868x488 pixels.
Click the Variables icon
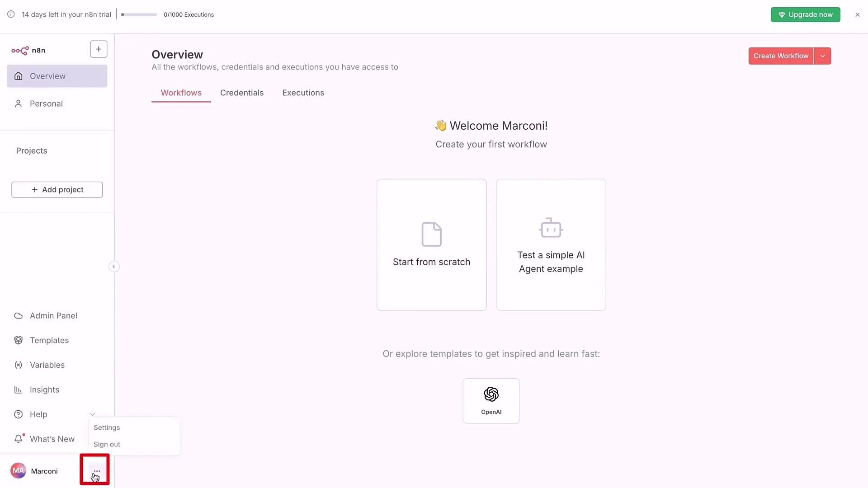coord(19,365)
